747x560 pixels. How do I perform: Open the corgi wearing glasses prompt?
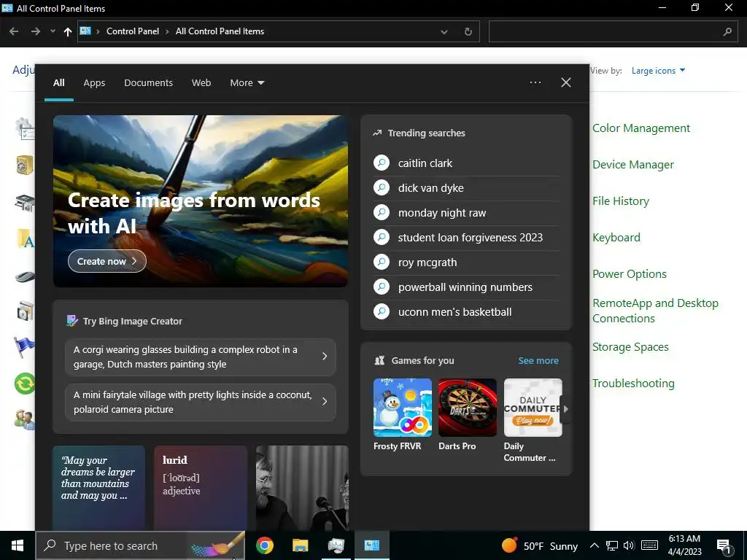[x=201, y=357]
